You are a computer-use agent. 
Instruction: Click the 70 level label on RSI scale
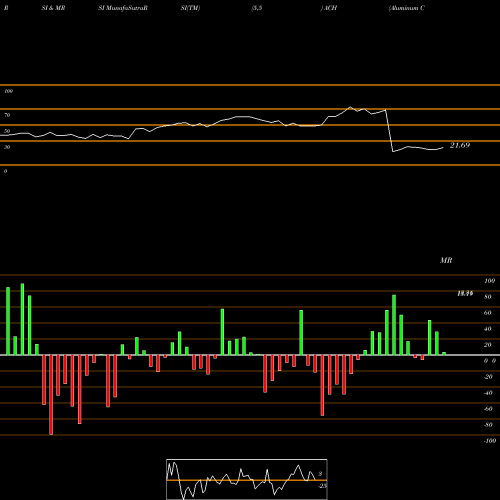pyautogui.click(x=7, y=115)
